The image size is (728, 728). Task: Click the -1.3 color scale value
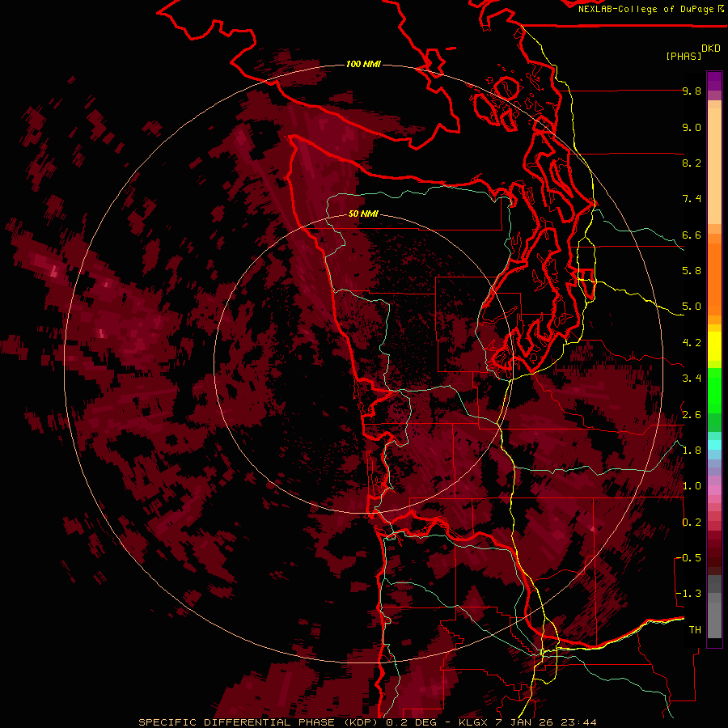click(688, 594)
